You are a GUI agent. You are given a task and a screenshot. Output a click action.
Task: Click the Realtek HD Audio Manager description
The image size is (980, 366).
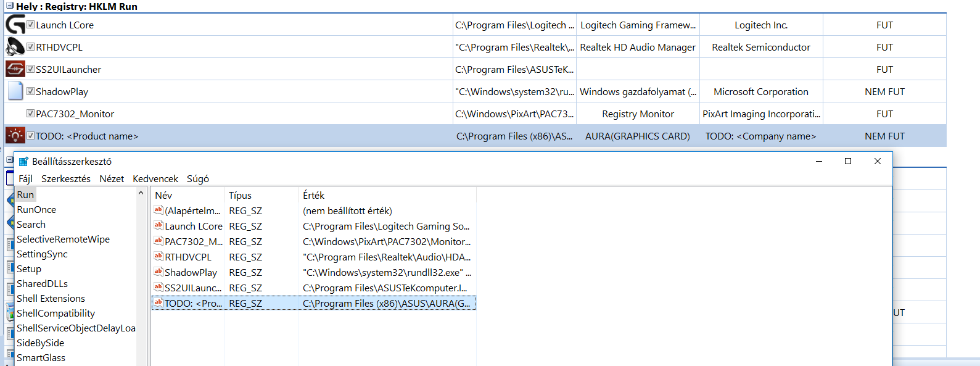click(638, 48)
